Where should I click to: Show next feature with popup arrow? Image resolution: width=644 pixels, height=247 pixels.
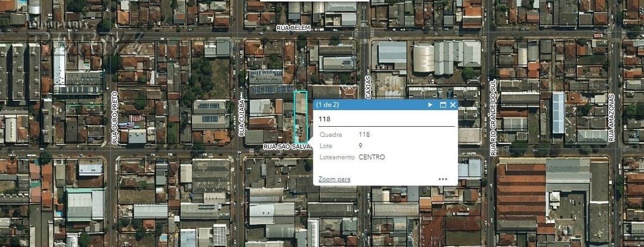coord(430,105)
